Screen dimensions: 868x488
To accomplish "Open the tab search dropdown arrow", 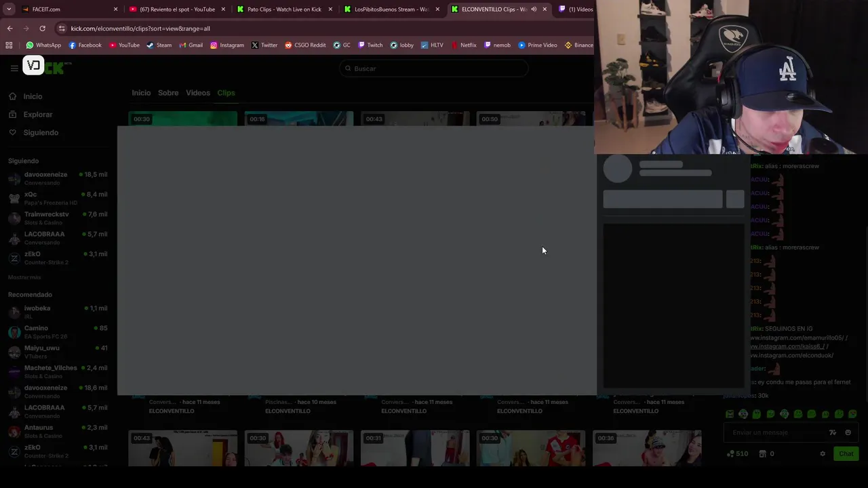I will [x=9, y=9].
